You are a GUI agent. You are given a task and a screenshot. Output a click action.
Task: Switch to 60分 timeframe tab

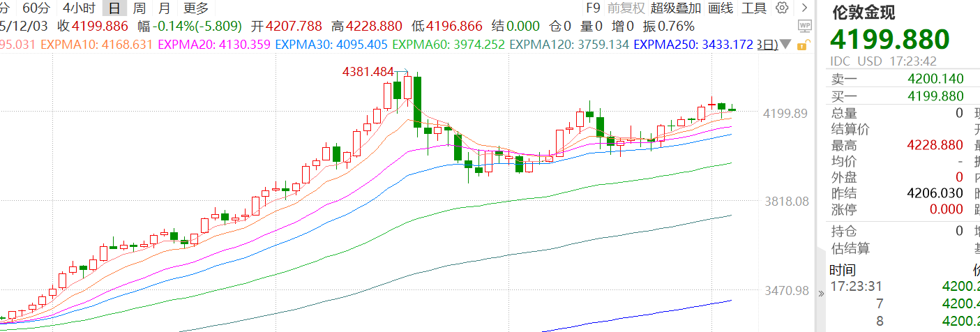click(36, 8)
